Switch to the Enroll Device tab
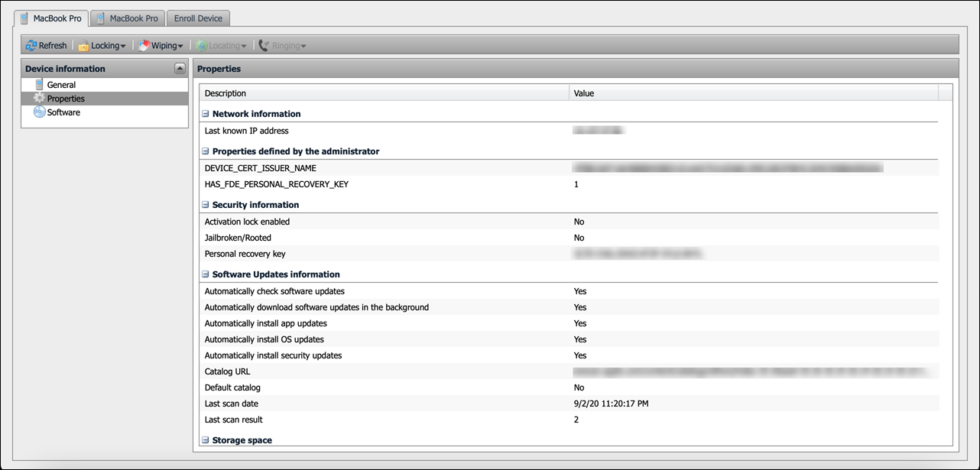980x470 pixels. click(x=198, y=18)
